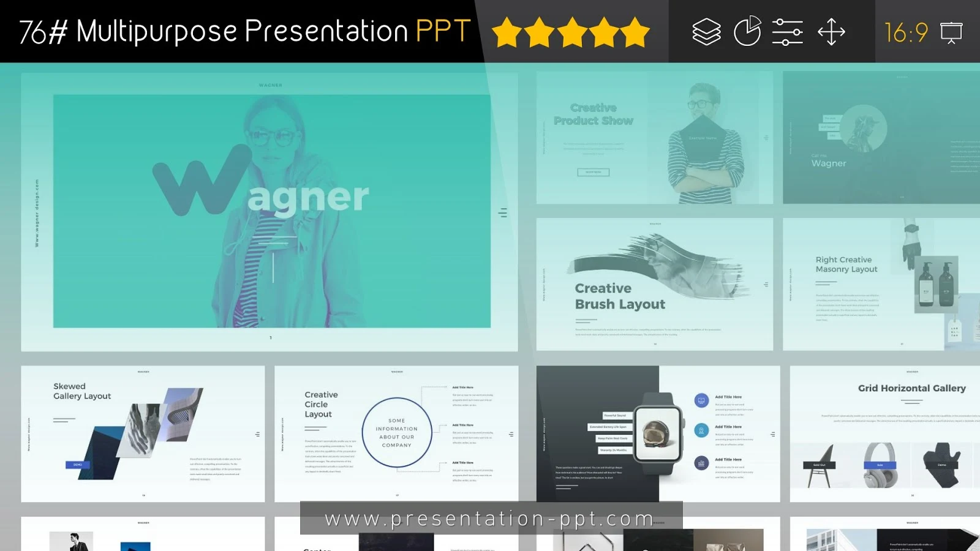Click the four-way move arrows icon
The image size is (980, 551).
(831, 32)
